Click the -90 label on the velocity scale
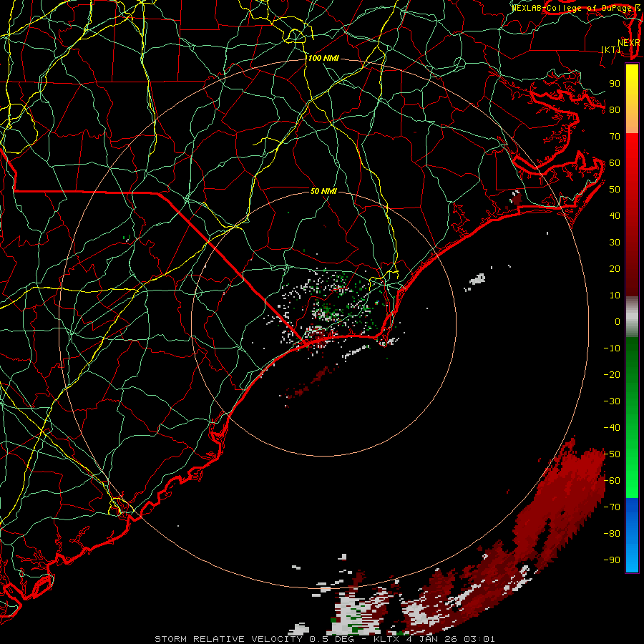This screenshot has width=644, height=644. coord(612,560)
